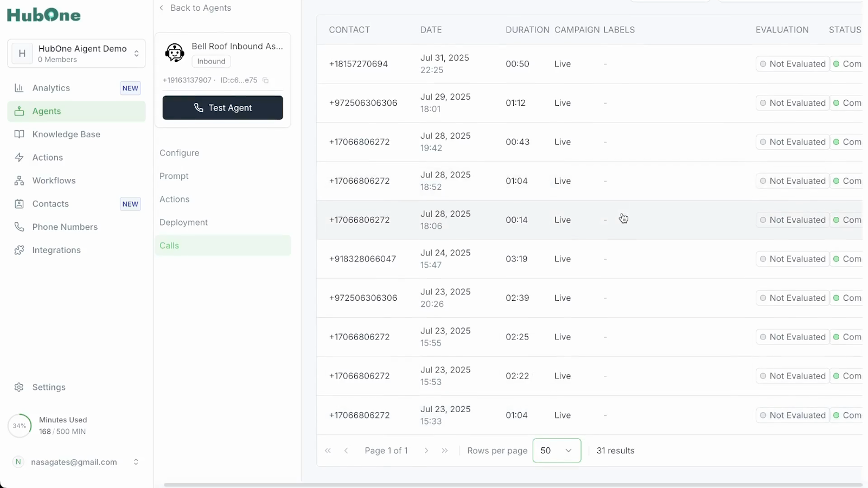Image resolution: width=868 pixels, height=488 pixels.
Task: Click the Actions lightning bolt icon
Action: [19, 157]
